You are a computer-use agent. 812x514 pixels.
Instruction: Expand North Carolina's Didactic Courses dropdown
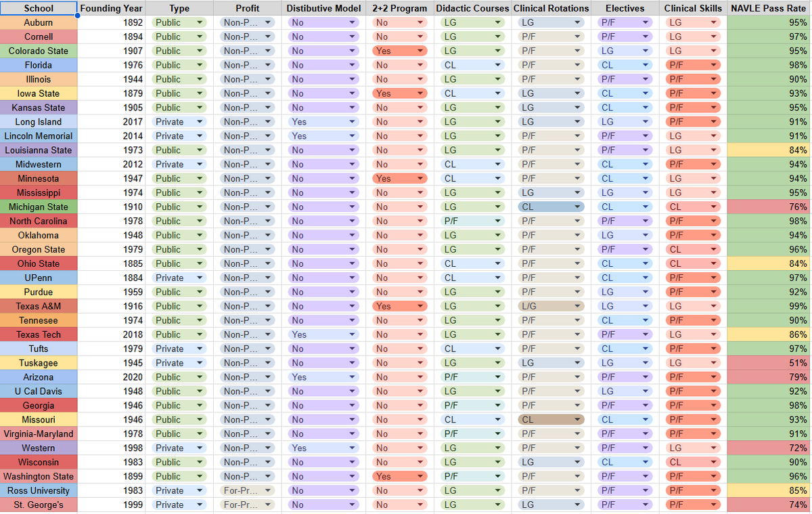click(x=498, y=221)
